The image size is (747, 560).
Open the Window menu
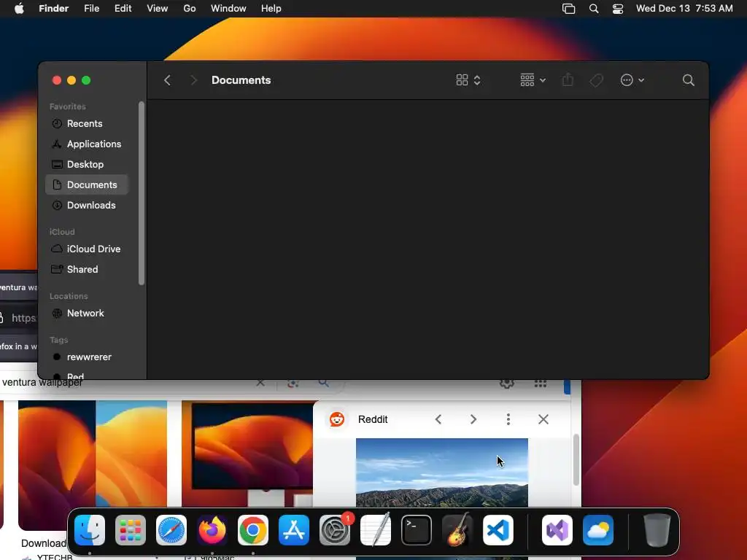pyautogui.click(x=228, y=9)
